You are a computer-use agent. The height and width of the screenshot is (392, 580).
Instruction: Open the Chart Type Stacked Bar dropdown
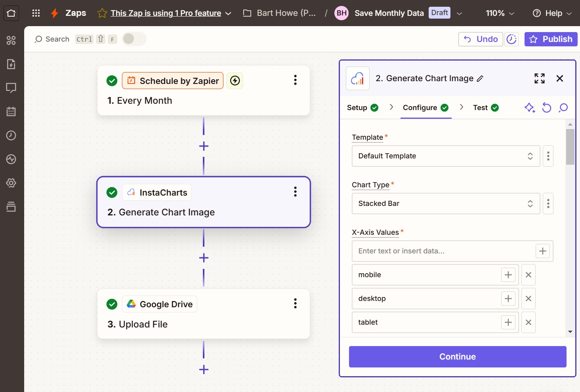click(x=446, y=204)
